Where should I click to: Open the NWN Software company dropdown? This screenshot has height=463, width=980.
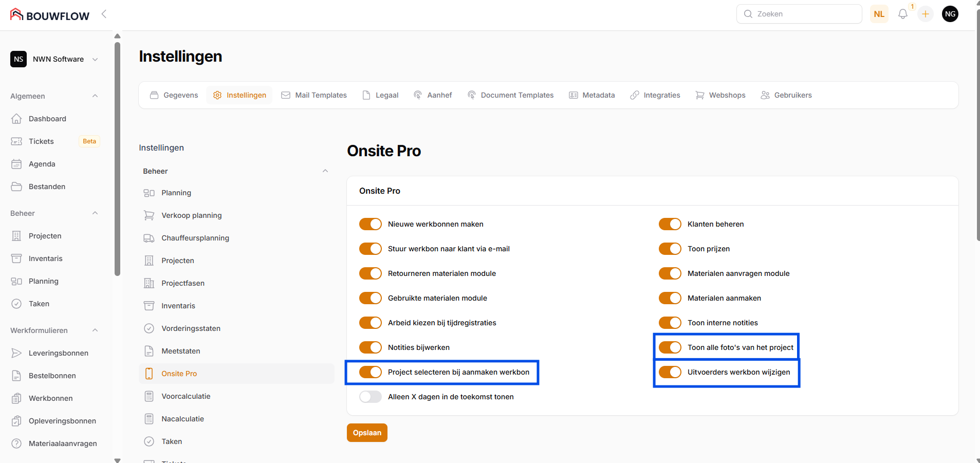54,59
